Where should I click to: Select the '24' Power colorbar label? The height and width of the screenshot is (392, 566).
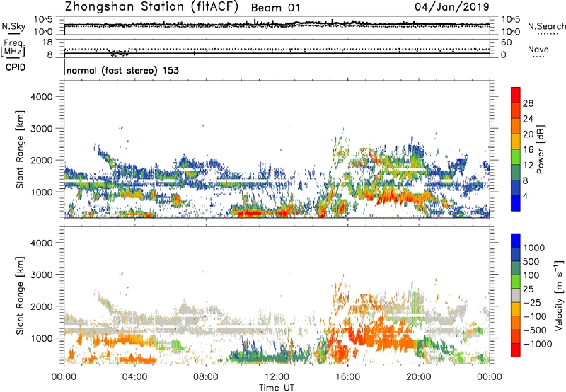pos(528,119)
